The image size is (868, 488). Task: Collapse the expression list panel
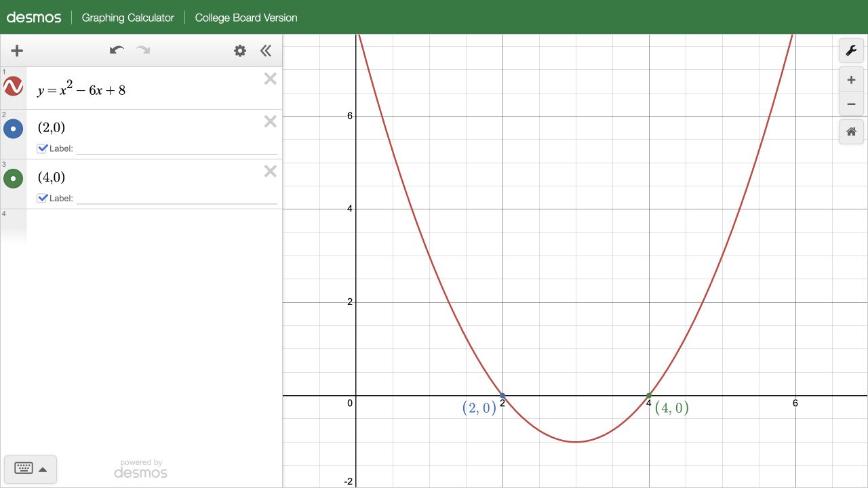click(x=266, y=51)
